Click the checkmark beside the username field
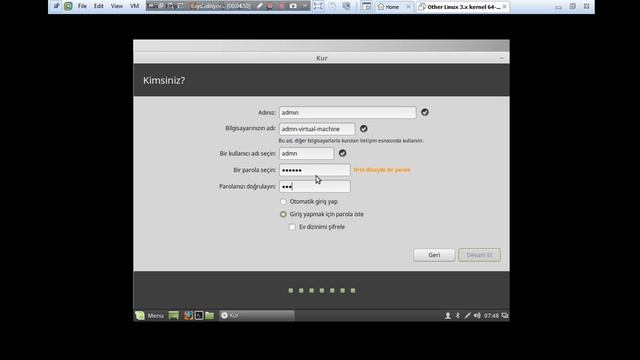 tap(342, 153)
